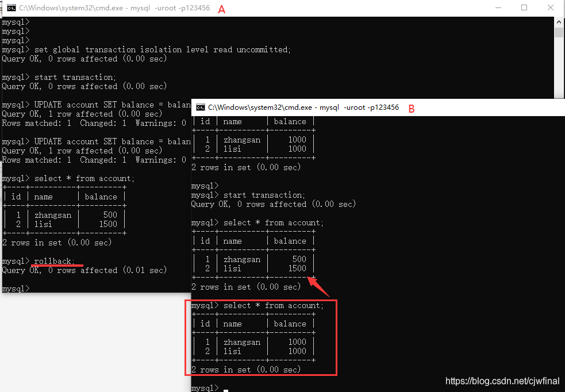Open the cmd system menu icon of window A

(x=11, y=8)
